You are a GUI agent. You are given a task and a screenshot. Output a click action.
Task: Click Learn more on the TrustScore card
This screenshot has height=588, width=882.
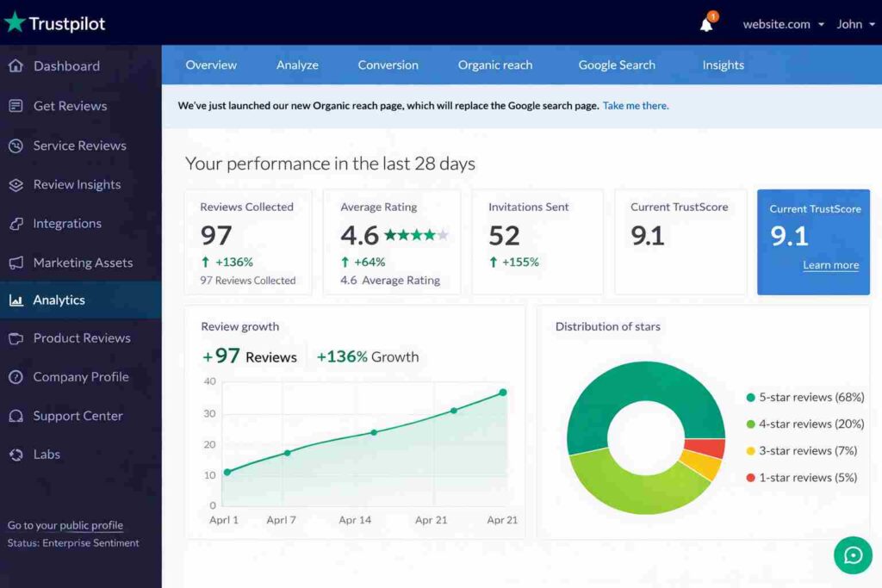click(830, 265)
